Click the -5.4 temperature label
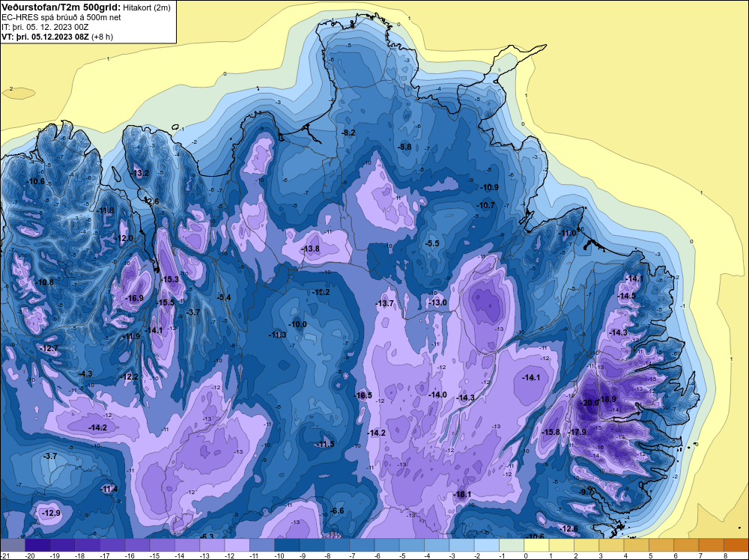This screenshot has height=560, width=749. [224, 297]
